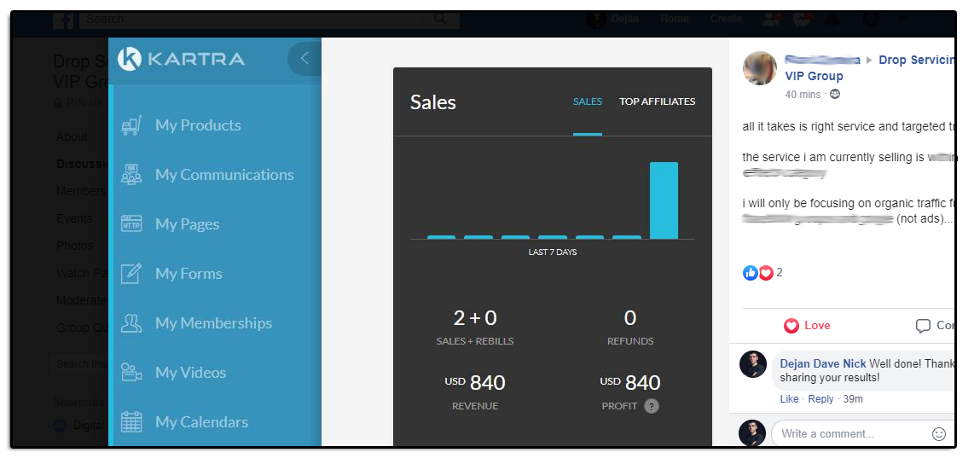Switch to the SALES tab

[588, 101]
